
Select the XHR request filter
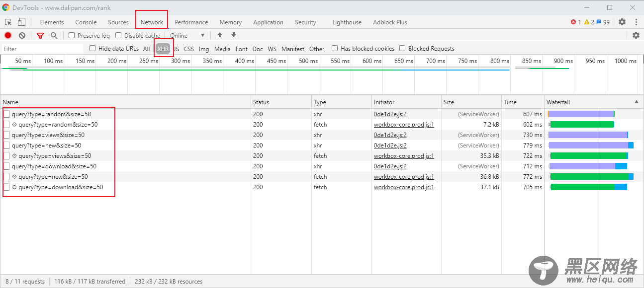coord(163,49)
